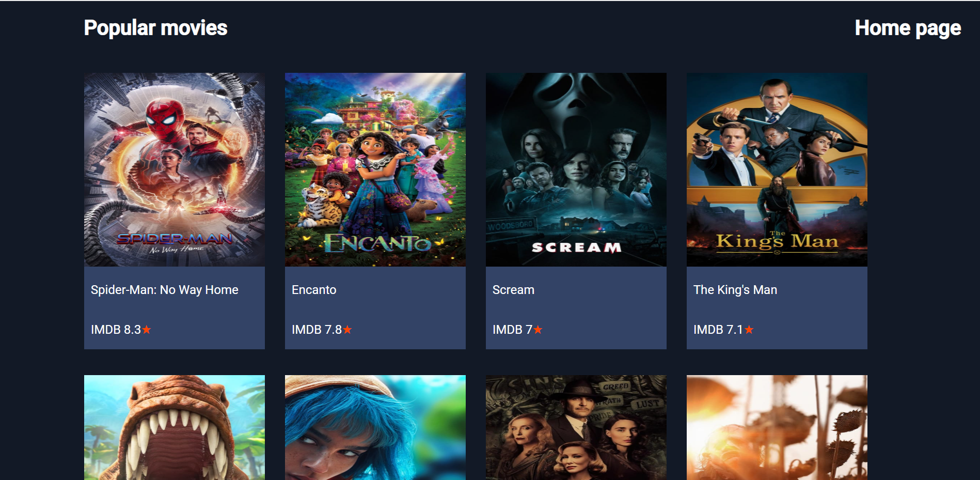Click the star icon next to IMDB 8.3
The image size is (980, 480).
click(147, 329)
